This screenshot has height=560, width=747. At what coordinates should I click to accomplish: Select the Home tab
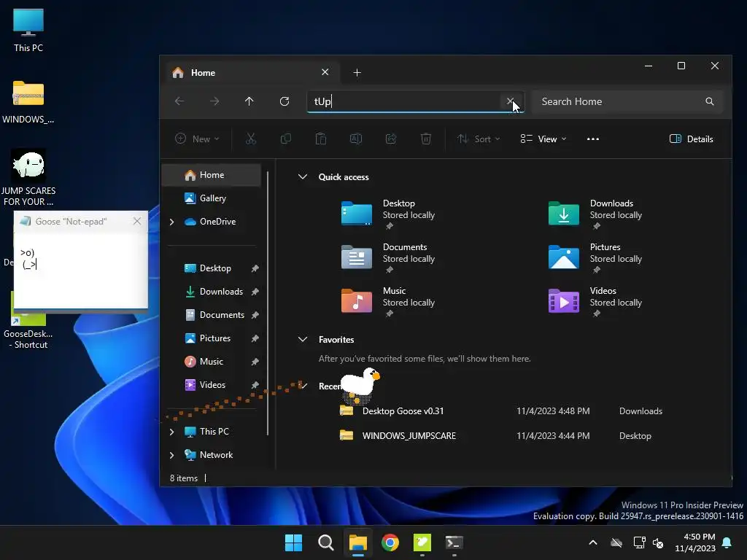pyautogui.click(x=252, y=72)
